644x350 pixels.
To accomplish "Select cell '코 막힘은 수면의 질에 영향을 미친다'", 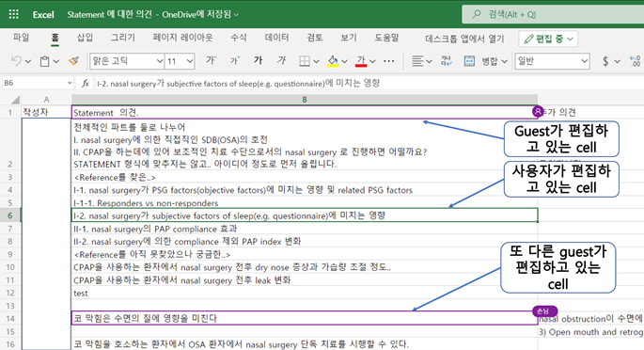I will [305, 318].
